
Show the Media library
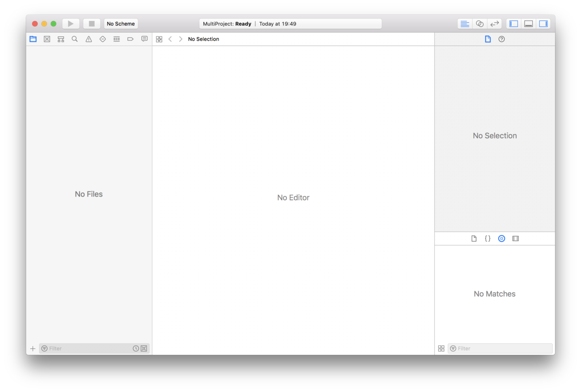[516, 238]
